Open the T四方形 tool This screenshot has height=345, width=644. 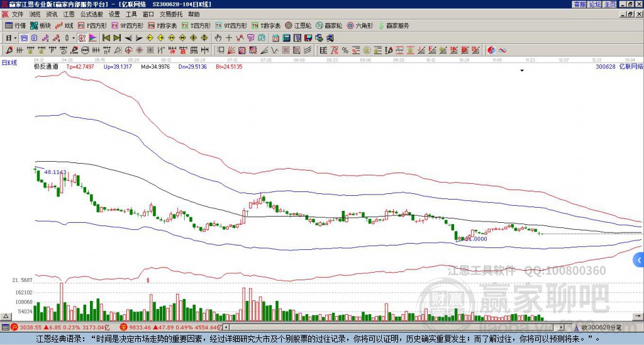coord(196,25)
